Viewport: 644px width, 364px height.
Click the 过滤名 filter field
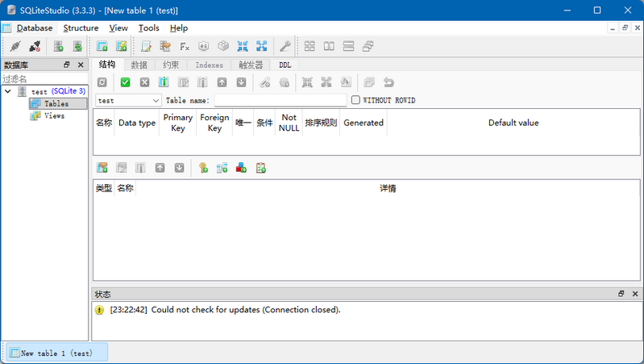click(44, 79)
